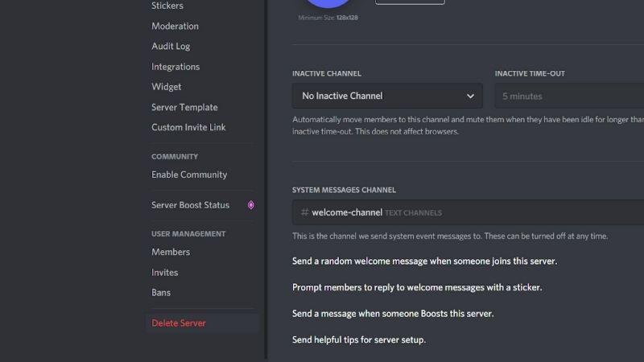
Task: Open the Widget settings
Action: coord(167,87)
